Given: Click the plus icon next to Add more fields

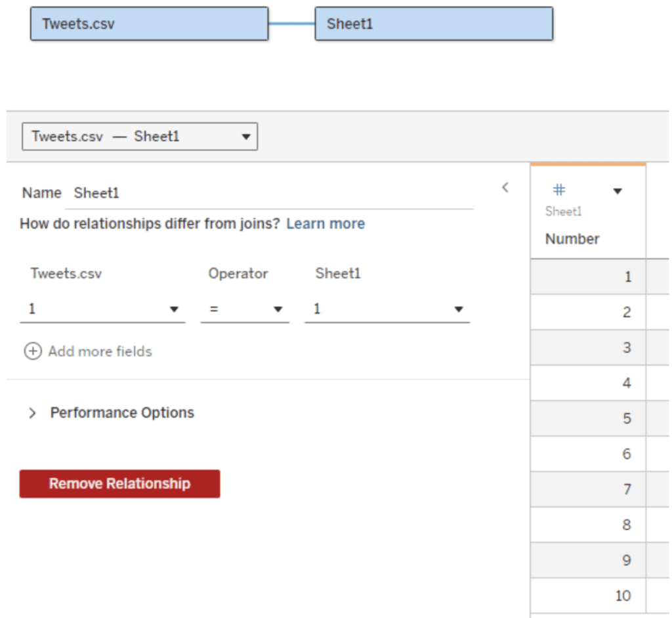Looking at the screenshot, I should pyautogui.click(x=33, y=351).
